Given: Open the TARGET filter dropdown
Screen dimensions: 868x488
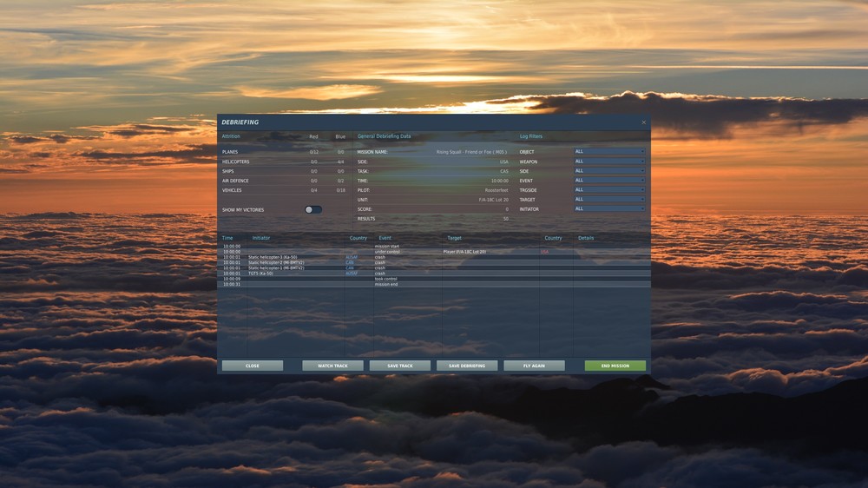Looking at the screenshot, I should click(x=609, y=199).
